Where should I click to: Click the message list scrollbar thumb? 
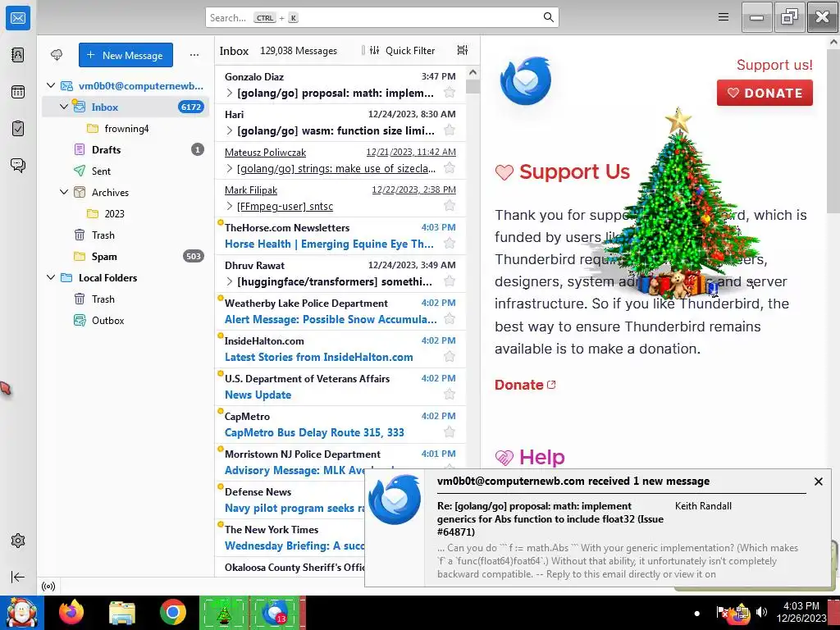[472, 86]
